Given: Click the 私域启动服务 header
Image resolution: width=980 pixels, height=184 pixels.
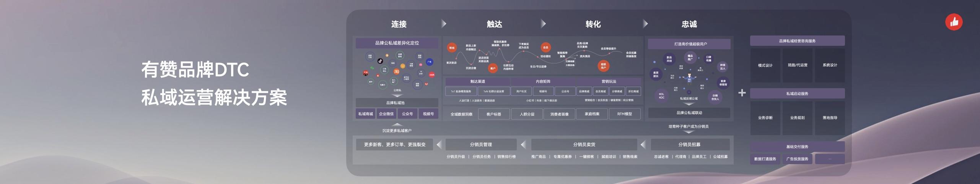Looking at the screenshot, I should pos(798,94).
